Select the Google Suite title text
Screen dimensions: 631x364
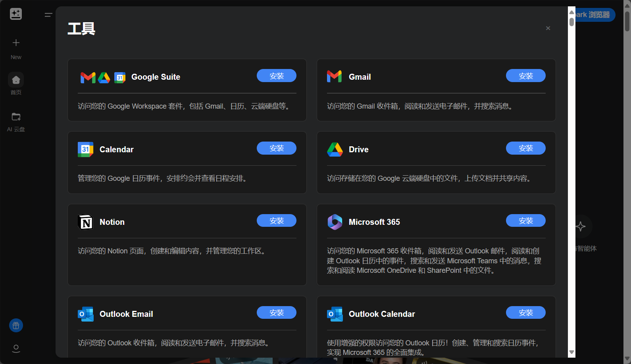tap(156, 77)
